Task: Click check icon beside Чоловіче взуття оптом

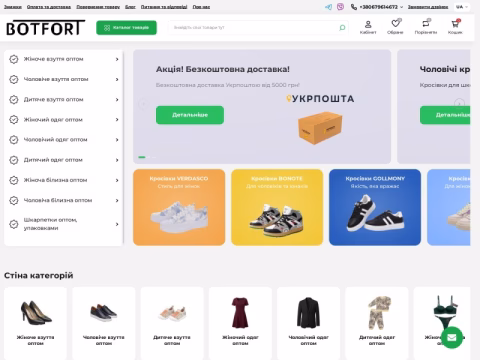Action: 14,80
